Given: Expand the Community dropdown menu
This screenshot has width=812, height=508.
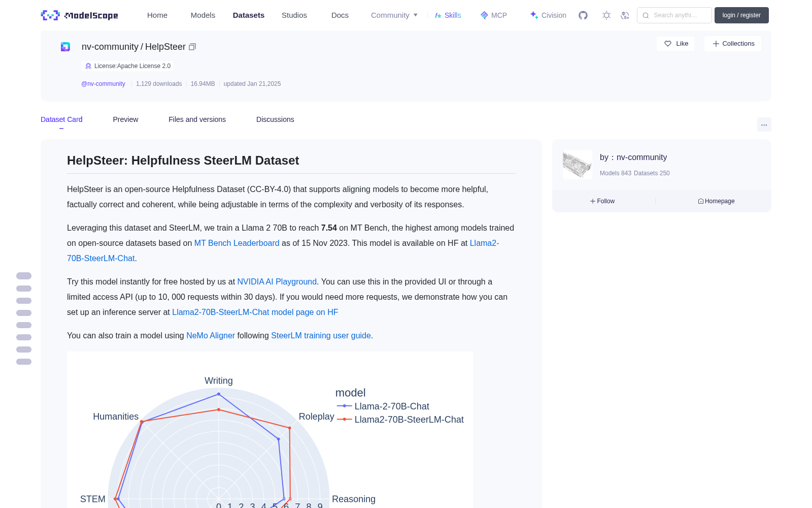Looking at the screenshot, I should pyautogui.click(x=394, y=15).
